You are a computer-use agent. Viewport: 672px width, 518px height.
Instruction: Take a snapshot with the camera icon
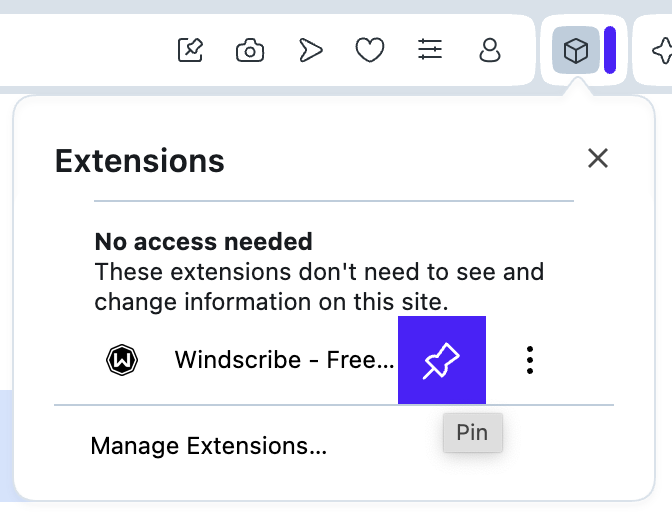click(x=250, y=50)
